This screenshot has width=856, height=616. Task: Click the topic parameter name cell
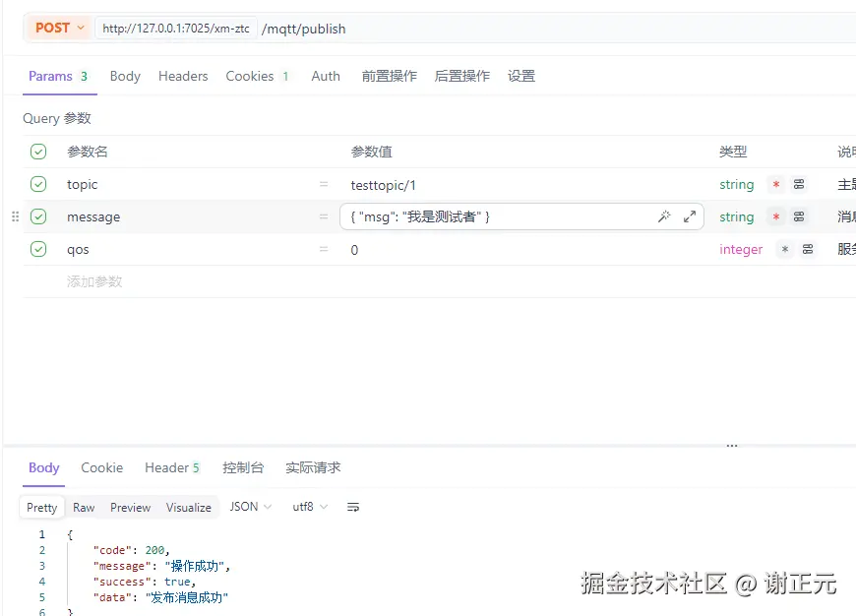tap(82, 185)
